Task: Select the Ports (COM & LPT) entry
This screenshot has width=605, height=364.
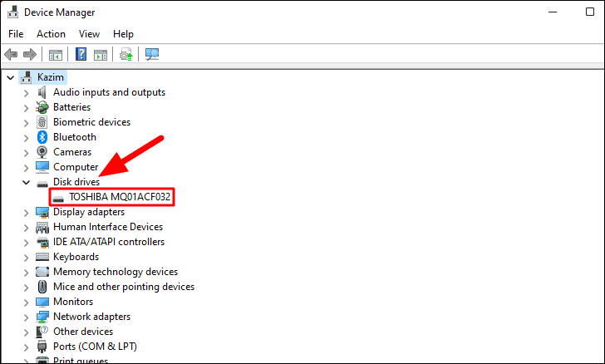Action: pos(95,347)
